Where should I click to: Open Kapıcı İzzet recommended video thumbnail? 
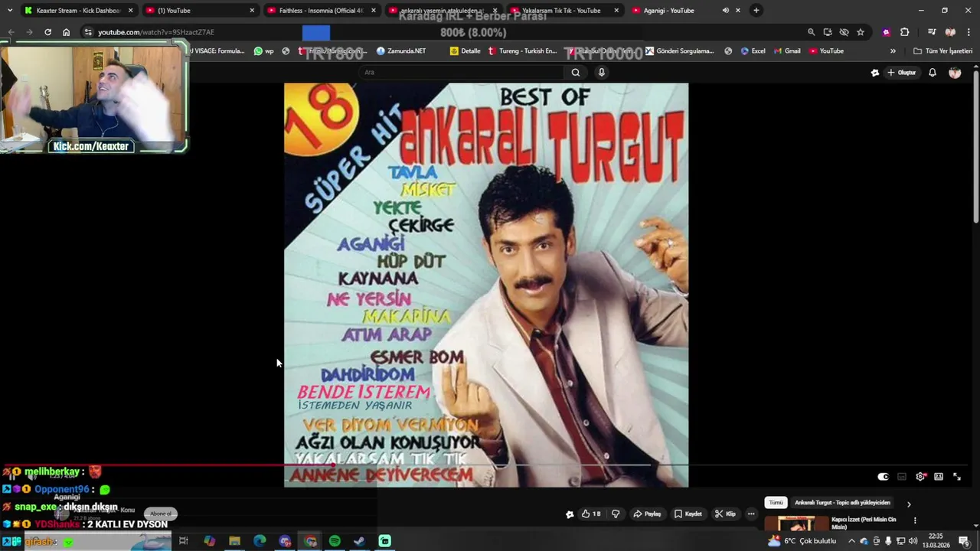796,523
